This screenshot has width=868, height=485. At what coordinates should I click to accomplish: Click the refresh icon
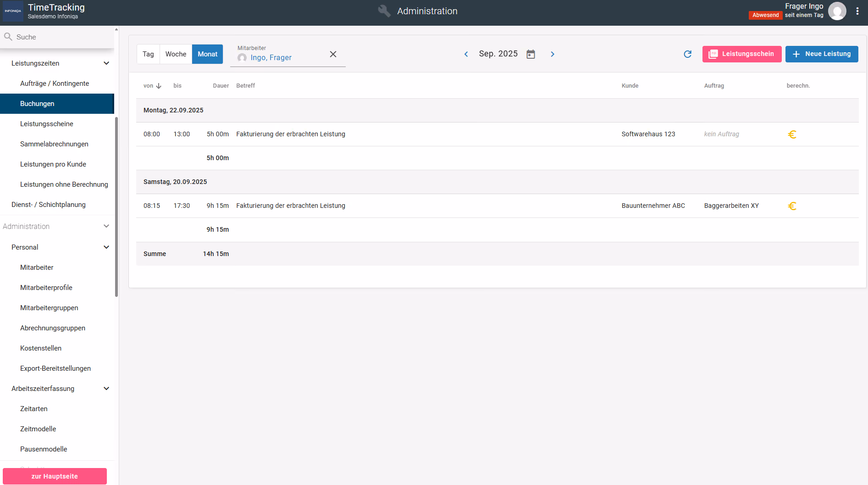pyautogui.click(x=687, y=54)
